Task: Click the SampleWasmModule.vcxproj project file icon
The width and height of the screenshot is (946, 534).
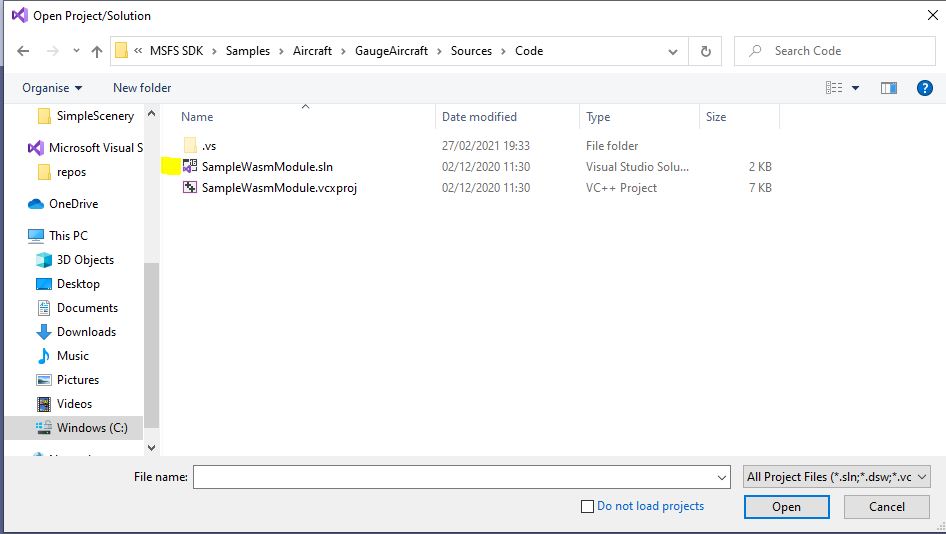Action: [191, 188]
